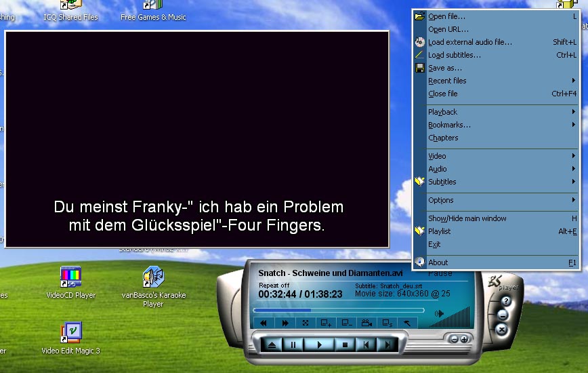This screenshot has width=588, height=373.
Task: Click the previous track button
Action: pyautogui.click(x=366, y=345)
